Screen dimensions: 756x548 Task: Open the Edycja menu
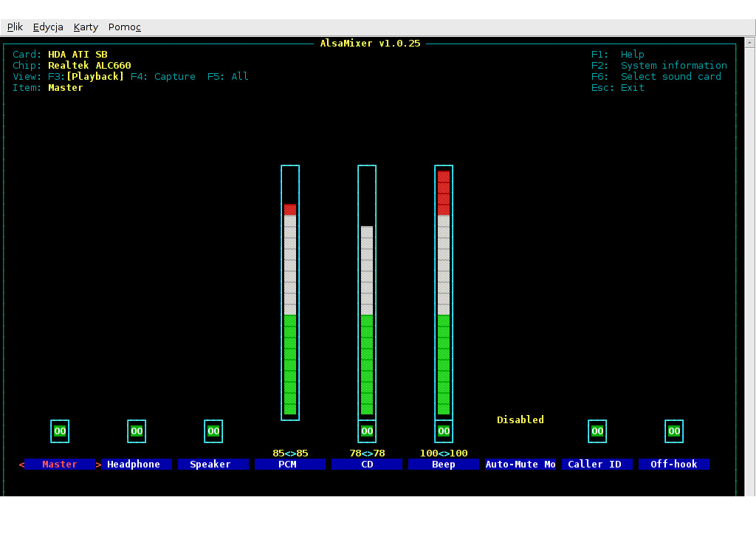(x=48, y=27)
